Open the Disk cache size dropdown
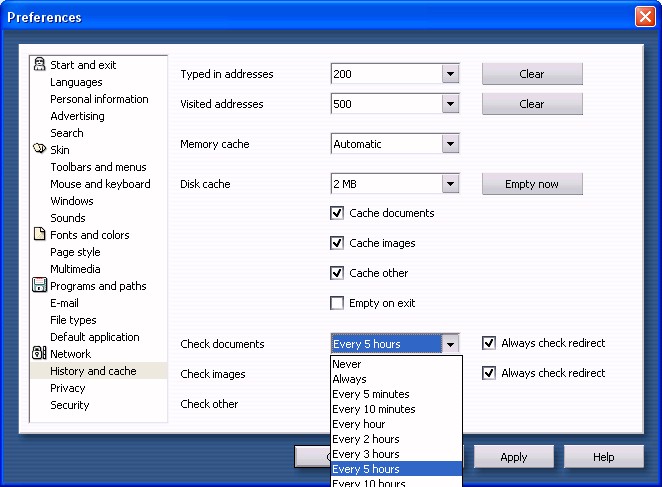662x487 pixels. (450, 184)
